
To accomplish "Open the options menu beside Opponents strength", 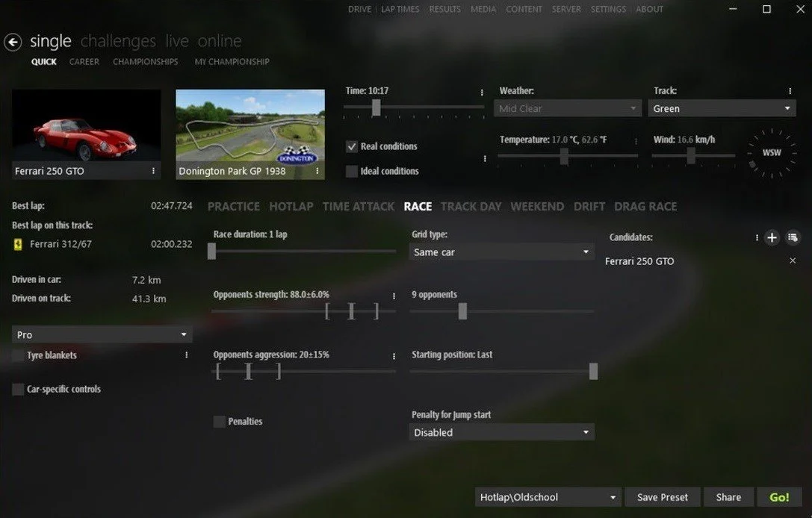I will (x=394, y=296).
